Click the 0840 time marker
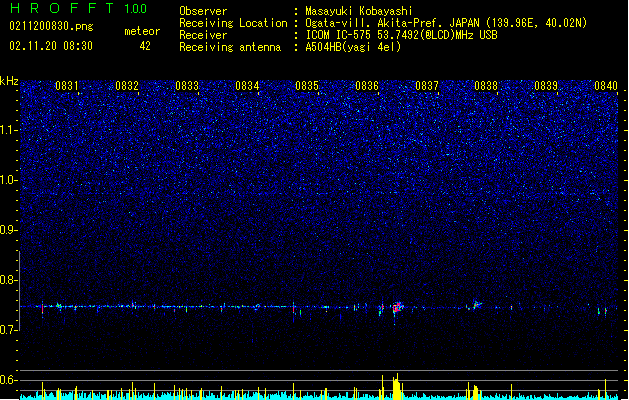Screen dimensions: 629x400 606,86
